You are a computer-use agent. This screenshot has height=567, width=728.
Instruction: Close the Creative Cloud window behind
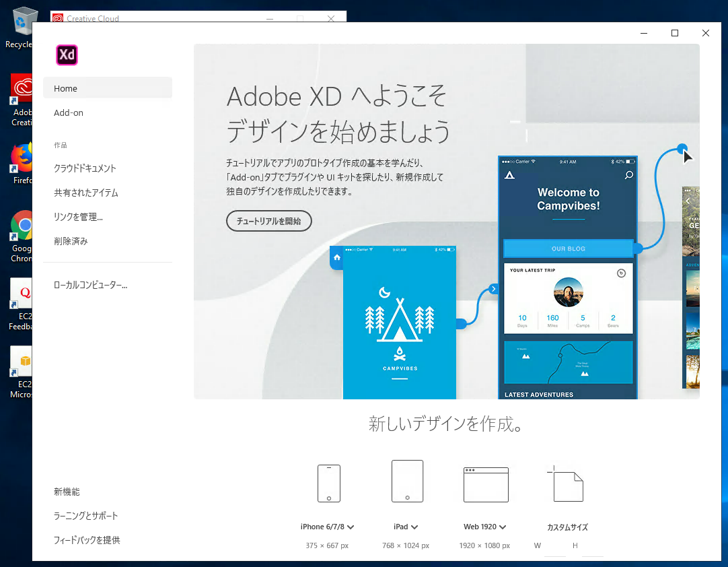click(330, 19)
